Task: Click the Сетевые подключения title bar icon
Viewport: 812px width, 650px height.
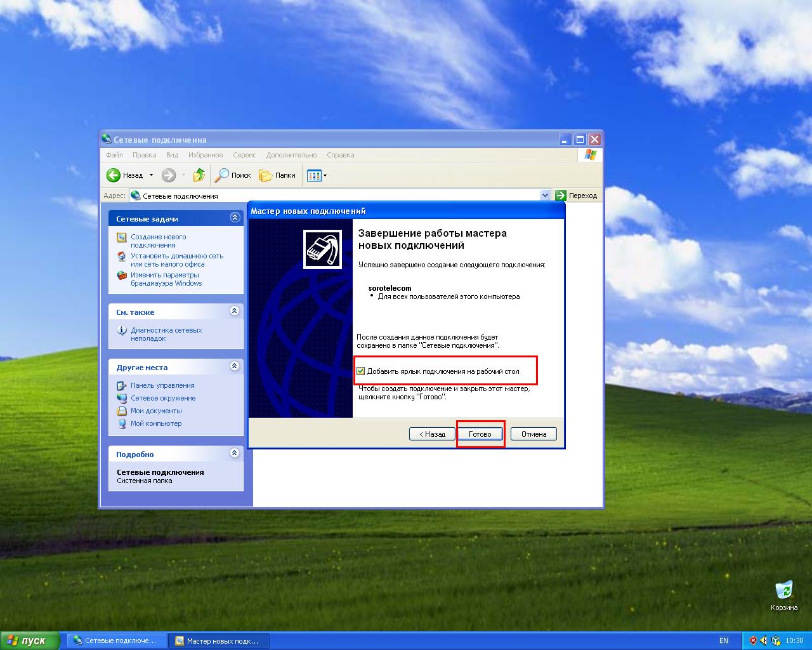Action: point(107,139)
